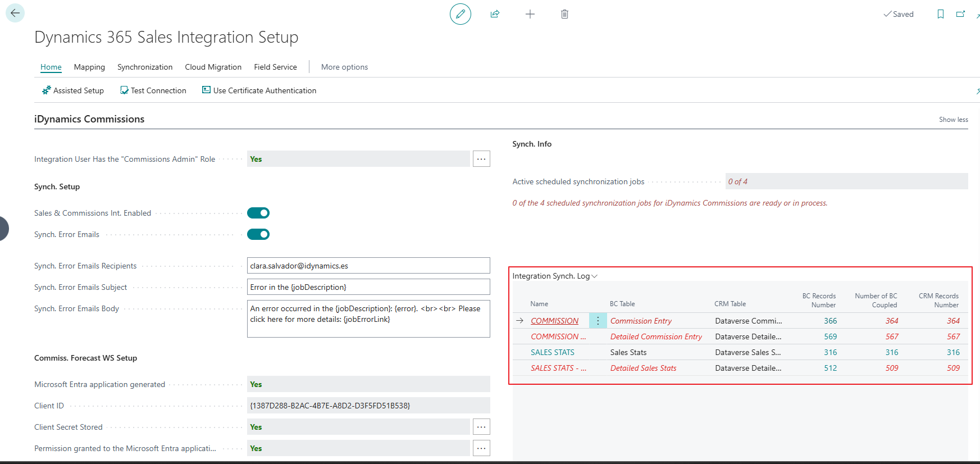Open the Field Service tab
The height and width of the screenshot is (464, 980).
[275, 67]
